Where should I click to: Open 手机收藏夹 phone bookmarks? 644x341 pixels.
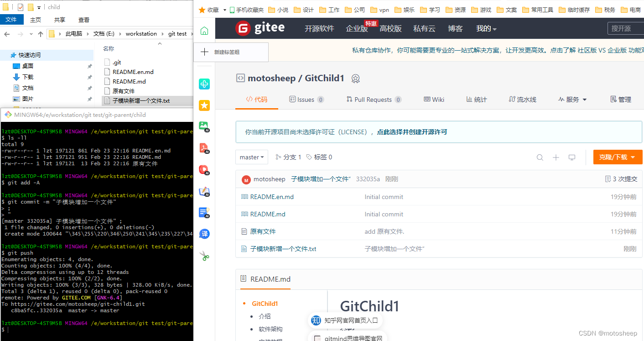tap(246, 10)
